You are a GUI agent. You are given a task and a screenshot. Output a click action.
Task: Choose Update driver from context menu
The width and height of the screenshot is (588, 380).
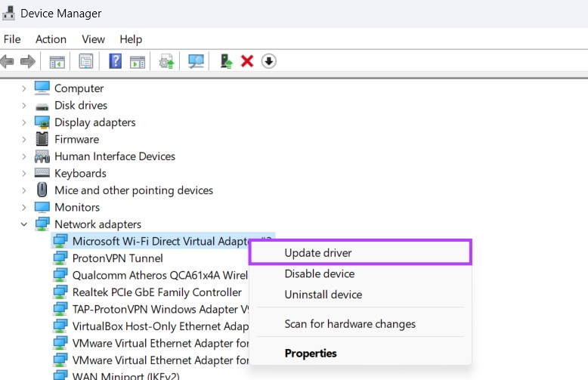[318, 253]
